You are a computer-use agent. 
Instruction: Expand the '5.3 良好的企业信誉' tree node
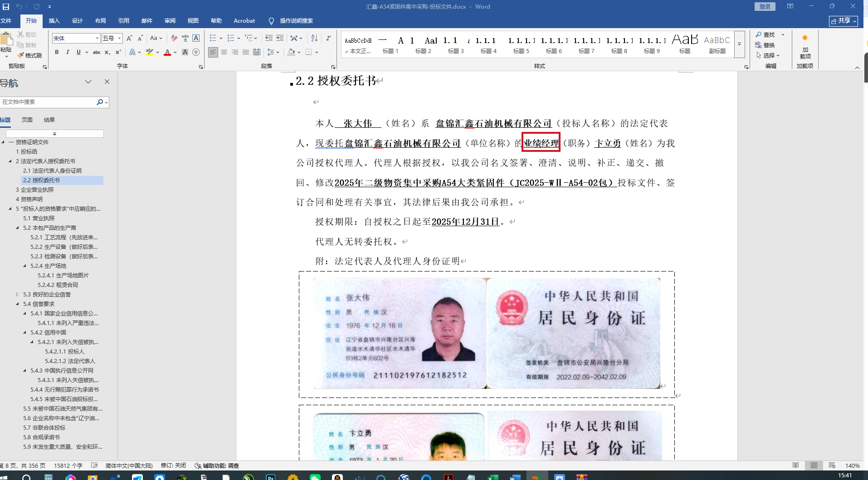(18, 295)
